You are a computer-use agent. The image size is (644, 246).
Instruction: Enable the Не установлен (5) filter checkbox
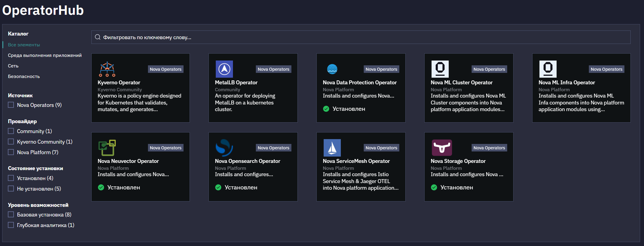coord(11,188)
